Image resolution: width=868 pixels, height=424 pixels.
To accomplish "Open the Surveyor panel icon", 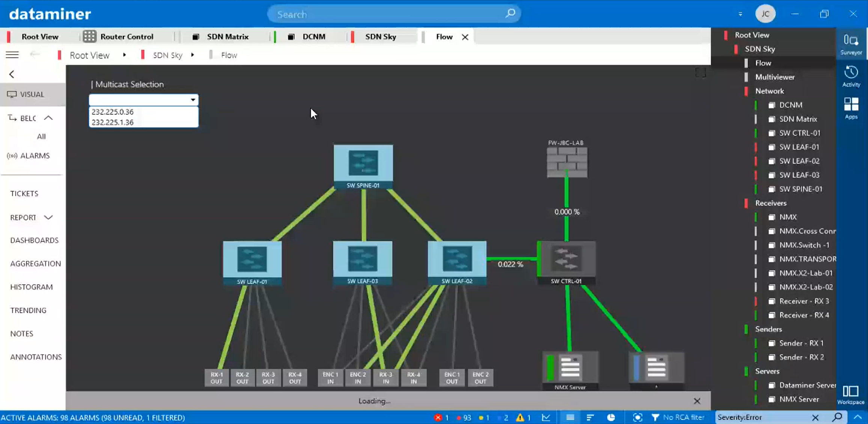I will (851, 44).
